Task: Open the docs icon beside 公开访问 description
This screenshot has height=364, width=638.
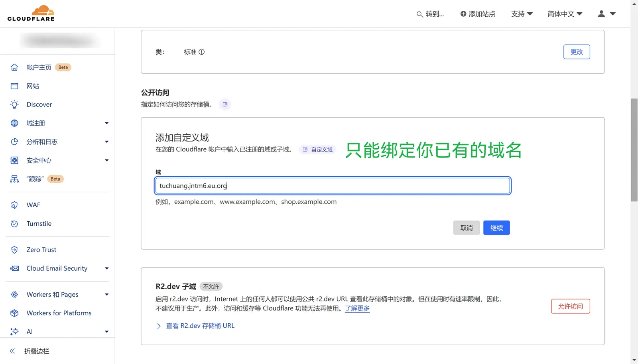Action: tap(225, 104)
